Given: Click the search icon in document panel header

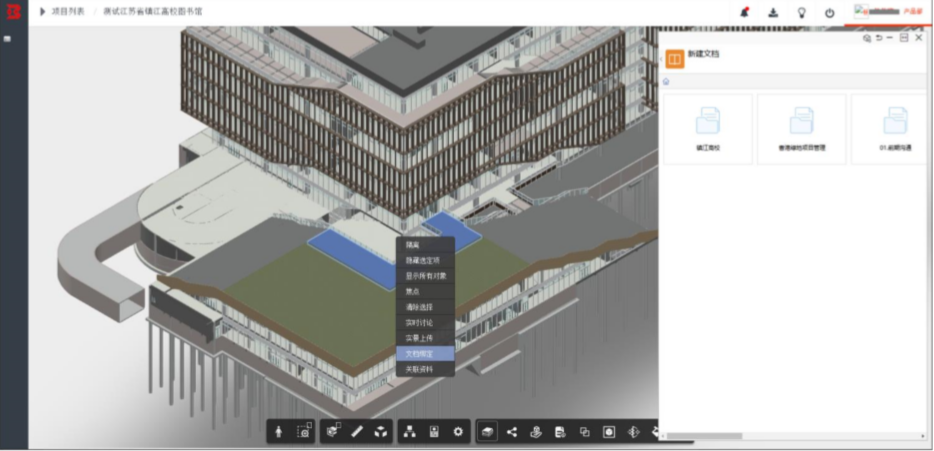Looking at the screenshot, I should pos(867,38).
